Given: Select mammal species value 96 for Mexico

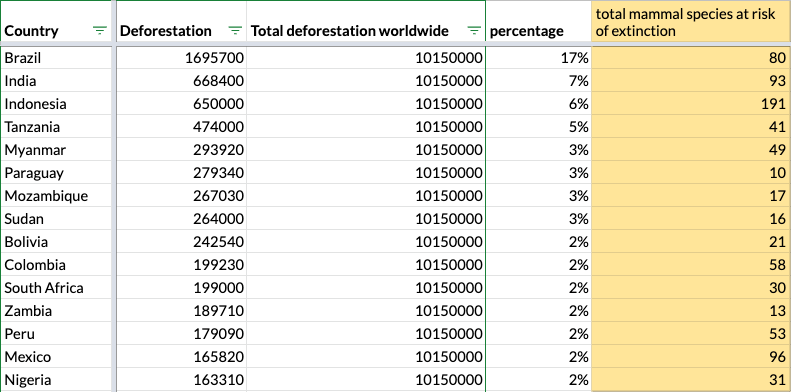Looking at the screenshot, I should pyautogui.click(x=691, y=357).
